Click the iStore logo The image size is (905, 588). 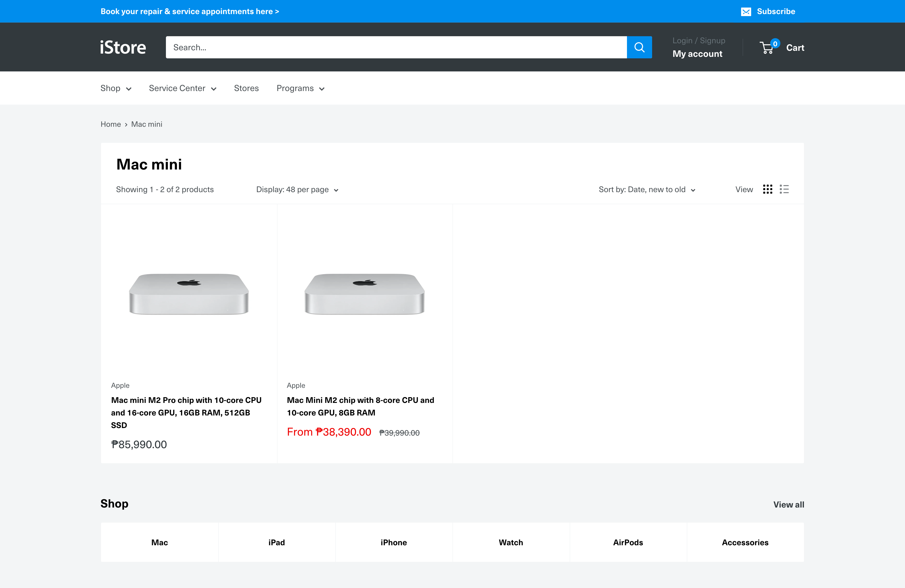click(122, 47)
